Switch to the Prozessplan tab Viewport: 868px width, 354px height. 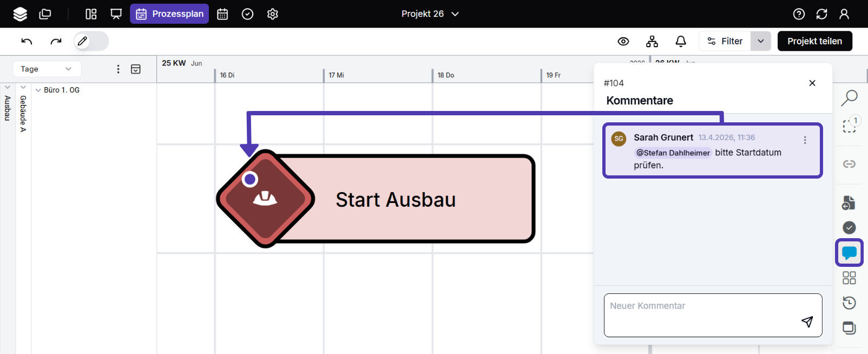click(169, 14)
